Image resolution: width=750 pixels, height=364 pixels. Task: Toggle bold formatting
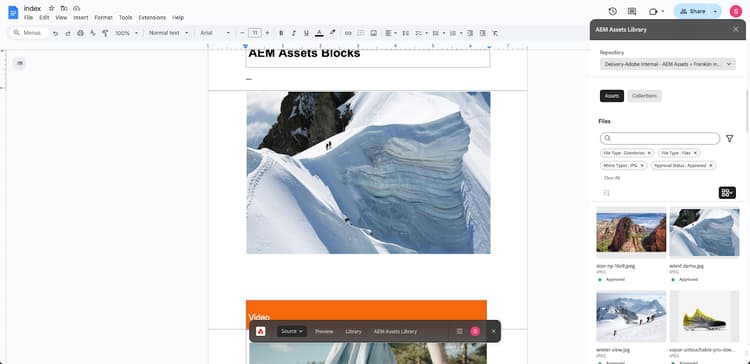pos(281,33)
